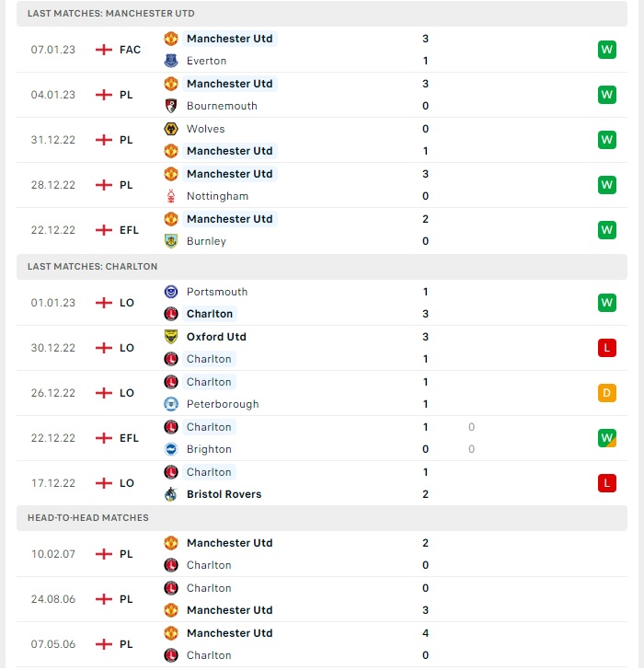Open the Manchester Utd vs Everton FAC match
The height and width of the screenshot is (670, 644).
(322, 50)
